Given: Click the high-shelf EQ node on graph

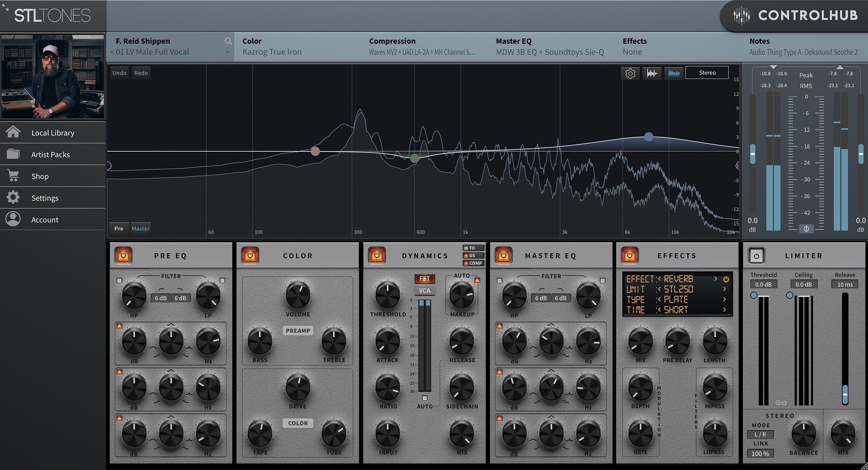Looking at the screenshot, I should click(x=648, y=137).
